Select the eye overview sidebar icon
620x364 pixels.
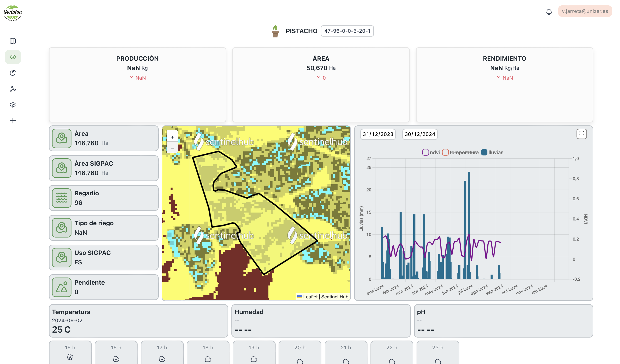(13, 57)
